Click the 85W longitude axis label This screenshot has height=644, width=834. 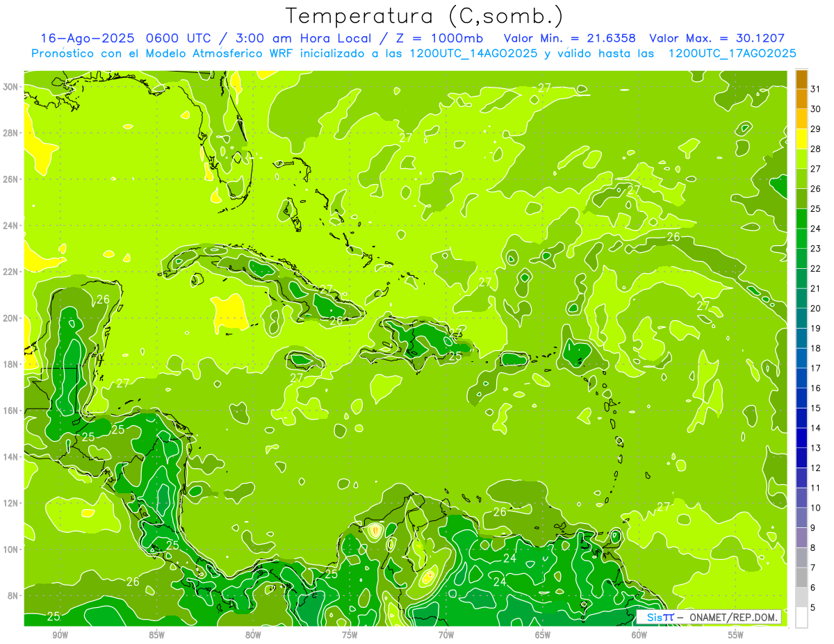[156, 634]
